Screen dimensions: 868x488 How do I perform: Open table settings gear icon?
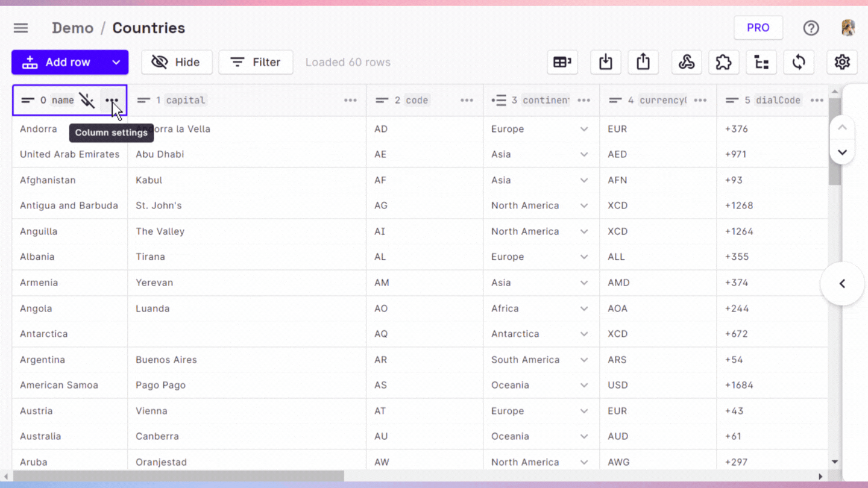tap(842, 62)
